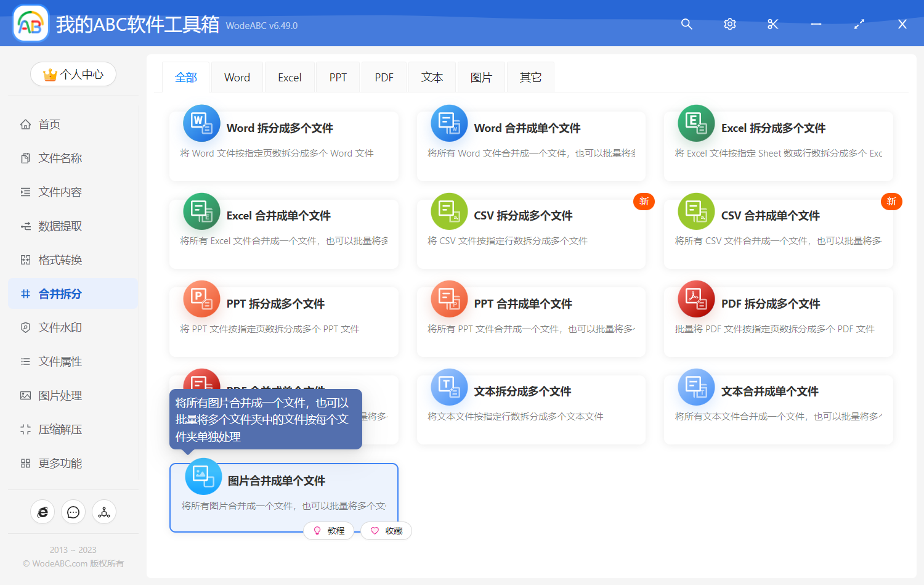Click the search magnifier icon in title bar

686,24
